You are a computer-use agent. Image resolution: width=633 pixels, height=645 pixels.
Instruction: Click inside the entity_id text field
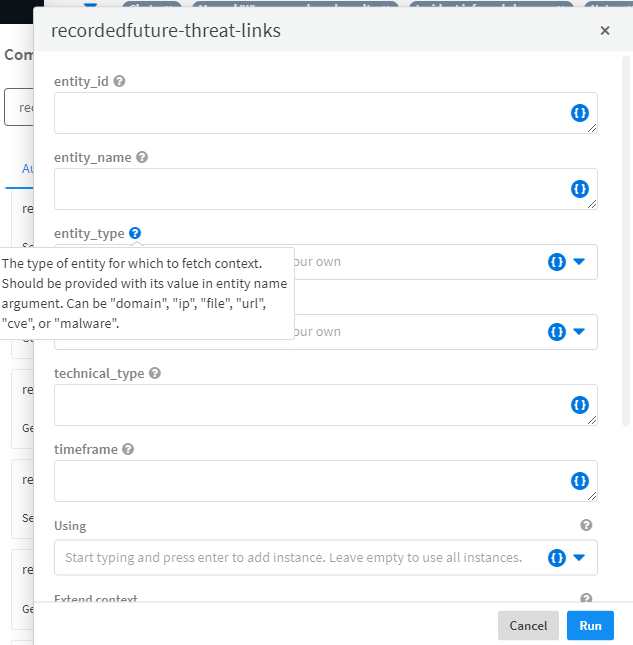(x=310, y=113)
